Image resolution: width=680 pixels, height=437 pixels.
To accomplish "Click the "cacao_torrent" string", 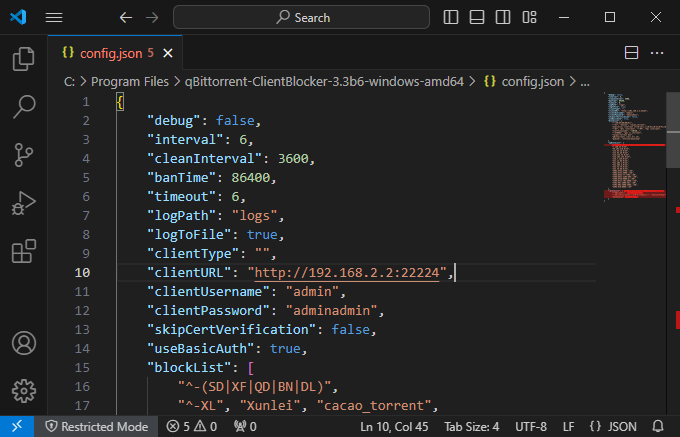I will click(374, 406).
